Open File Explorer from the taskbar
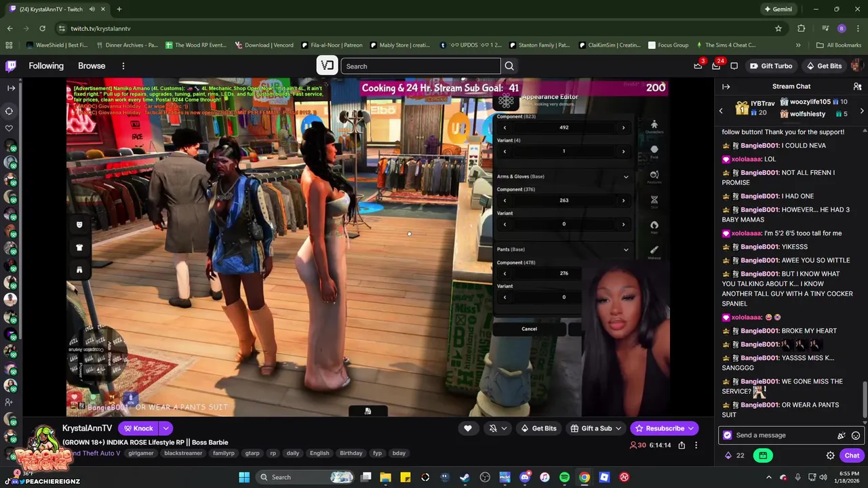 point(385,477)
